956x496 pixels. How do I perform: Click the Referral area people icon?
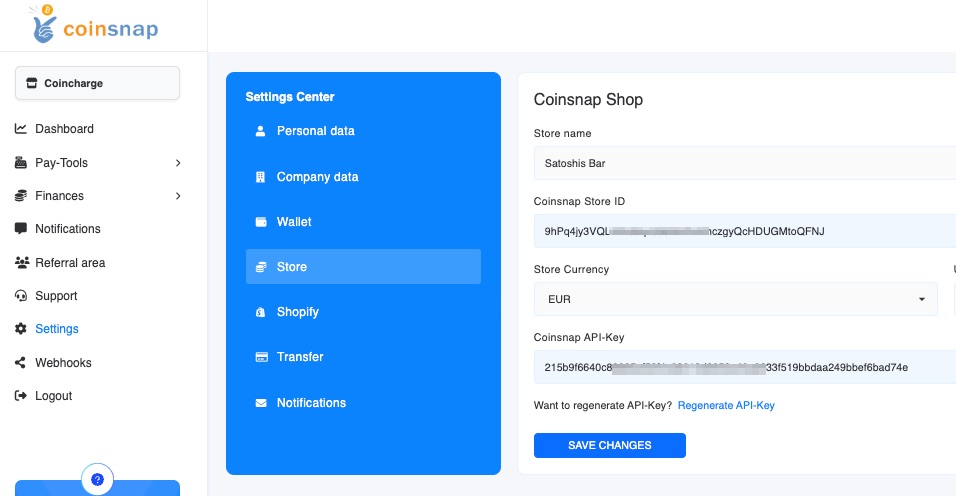click(x=21, y=263)
